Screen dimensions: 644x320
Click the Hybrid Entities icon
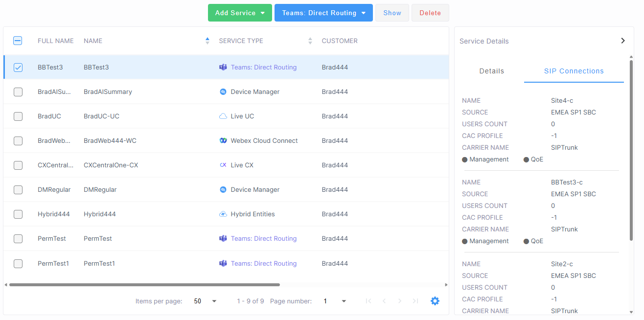[223, 214]
